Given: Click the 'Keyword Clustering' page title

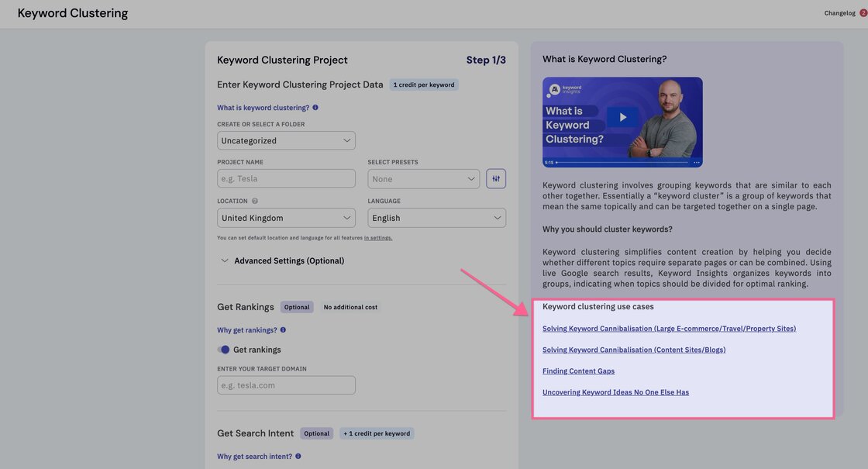Looking at the screenshot, I should 73,13.
